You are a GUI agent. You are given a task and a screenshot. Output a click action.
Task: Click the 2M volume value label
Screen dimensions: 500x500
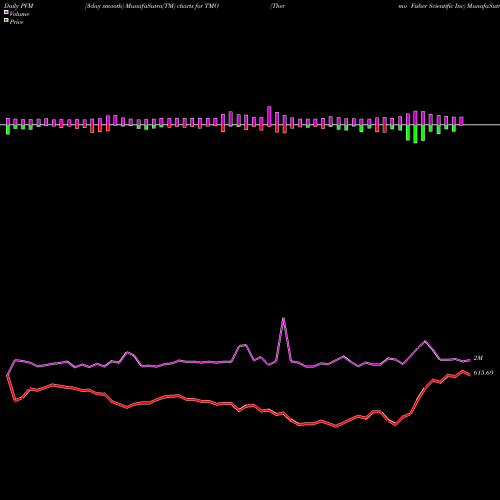pos(478,358)
